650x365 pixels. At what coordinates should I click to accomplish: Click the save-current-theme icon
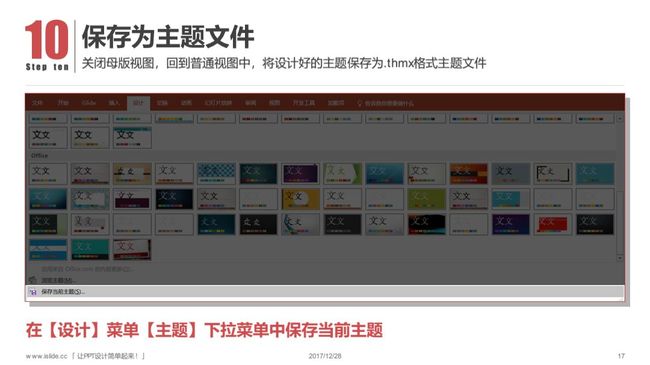(x=33, y=292)
